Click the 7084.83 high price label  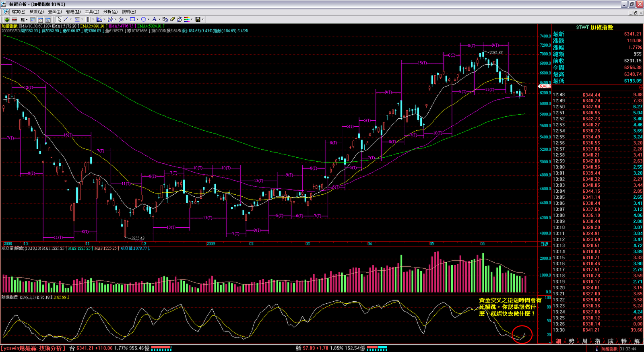pyautogui.click(x=496, y=52)
